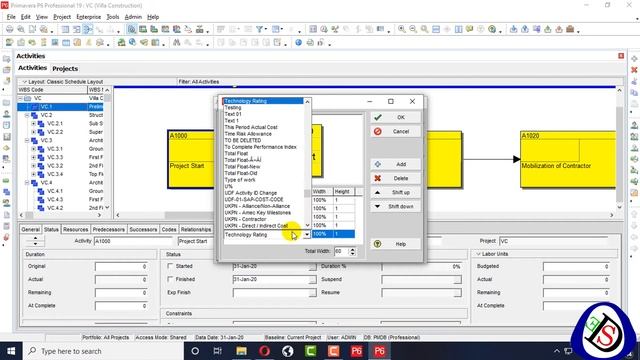Toggle the Finished checkbox

170,279
